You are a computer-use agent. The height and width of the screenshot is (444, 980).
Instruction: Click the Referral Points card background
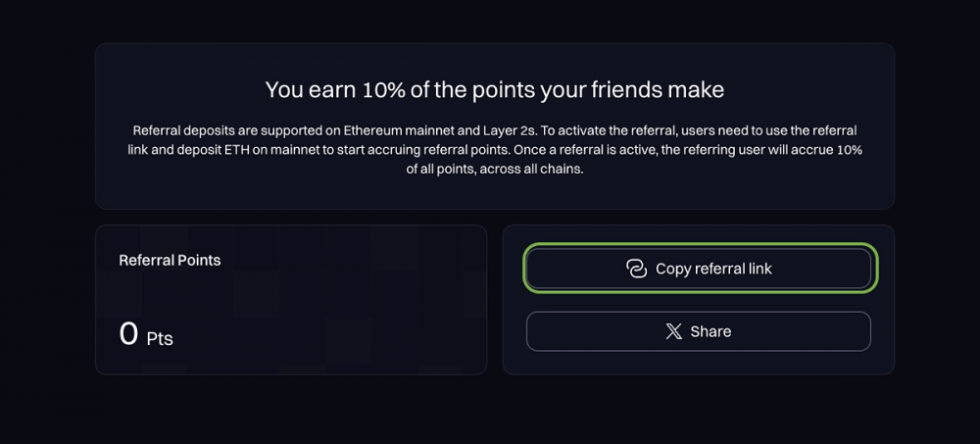pos(291,300)
